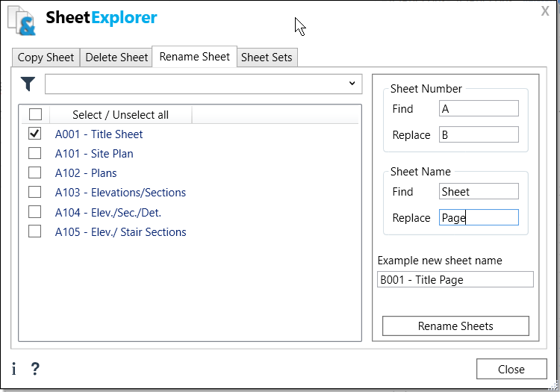
Task: Focus the Sheet Number Find field
Action: (479, 108)
